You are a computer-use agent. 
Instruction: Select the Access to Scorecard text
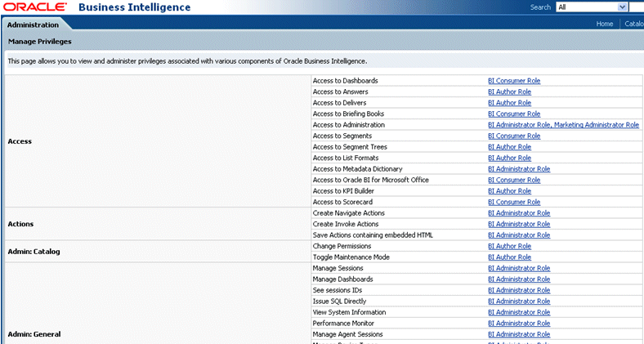[x=343, y=202]
